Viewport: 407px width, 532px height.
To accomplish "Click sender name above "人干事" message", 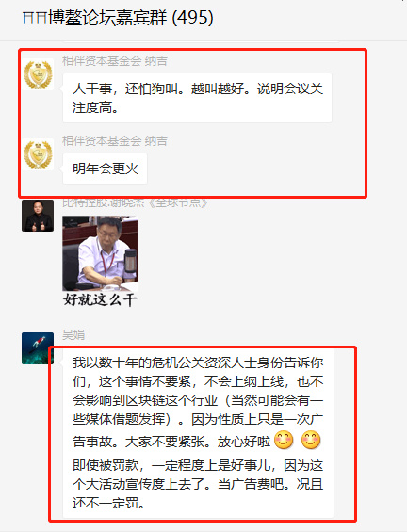I will (115, 61).
